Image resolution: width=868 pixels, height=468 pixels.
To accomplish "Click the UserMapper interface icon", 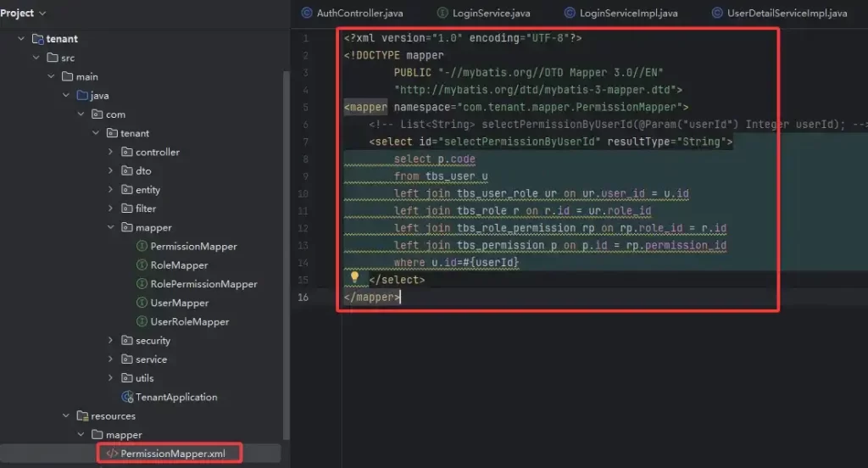I will 142,303.
